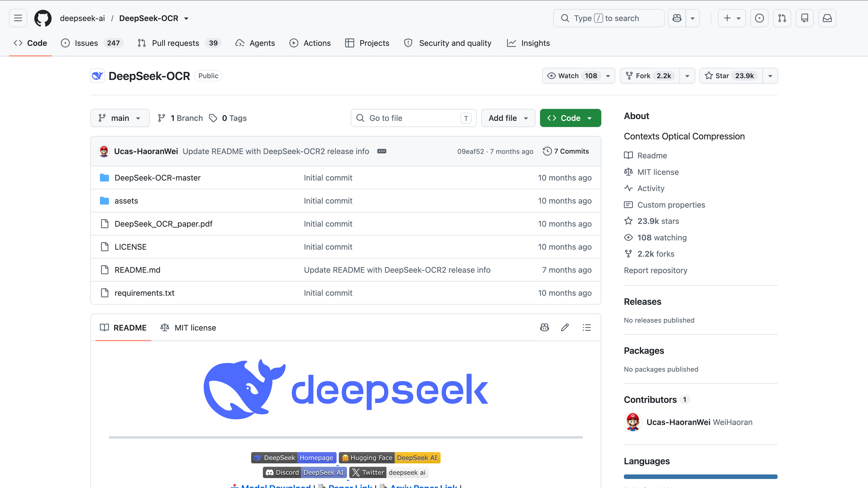Open the hamburger navigation menu
Image resolution: width=868 pixels, height=488 pixels.
[18, 18]
